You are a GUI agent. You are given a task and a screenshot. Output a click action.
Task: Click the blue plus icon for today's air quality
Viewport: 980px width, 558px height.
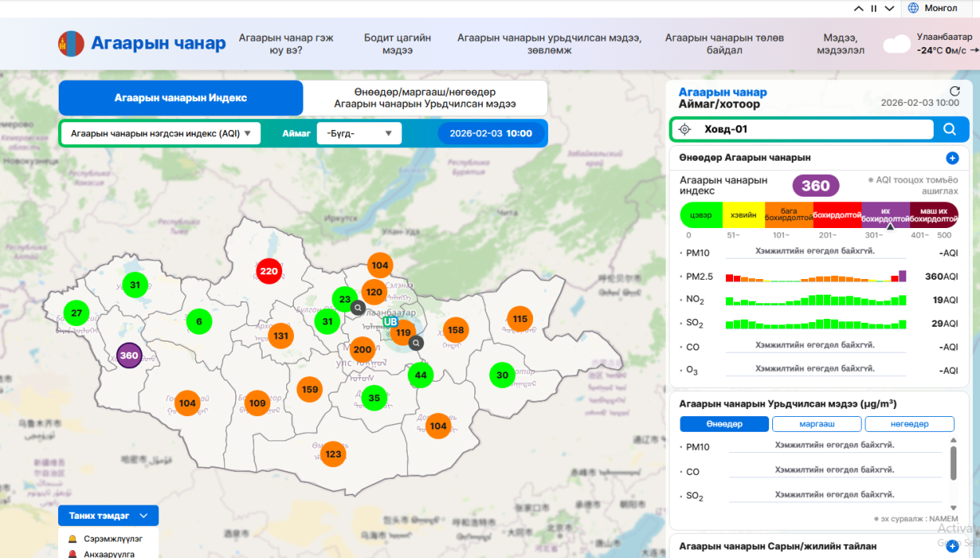[x=953, y=158]
